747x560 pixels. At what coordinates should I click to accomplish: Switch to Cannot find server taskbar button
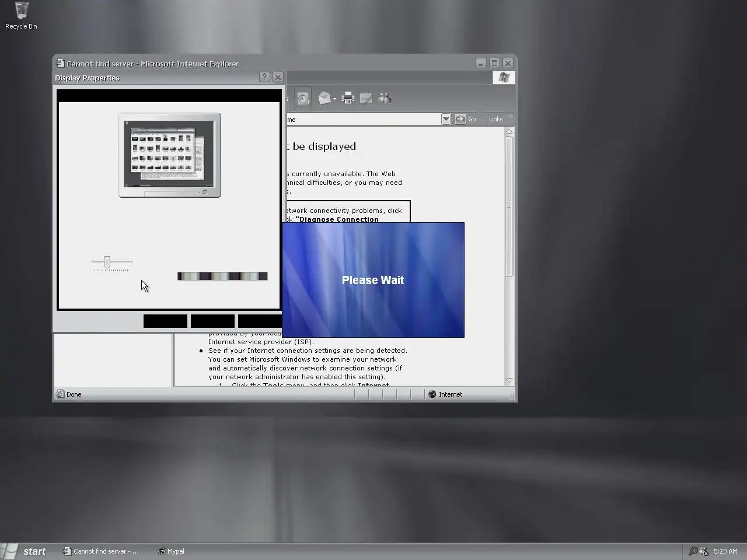point(102,551)
